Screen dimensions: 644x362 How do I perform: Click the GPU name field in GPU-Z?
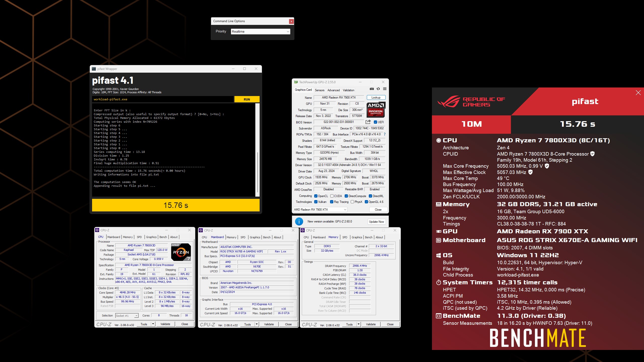pyautogui.click(x=339, y=98)
